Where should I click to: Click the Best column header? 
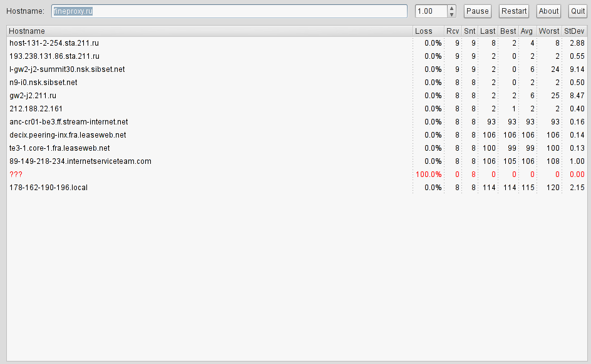pos(508,31)
